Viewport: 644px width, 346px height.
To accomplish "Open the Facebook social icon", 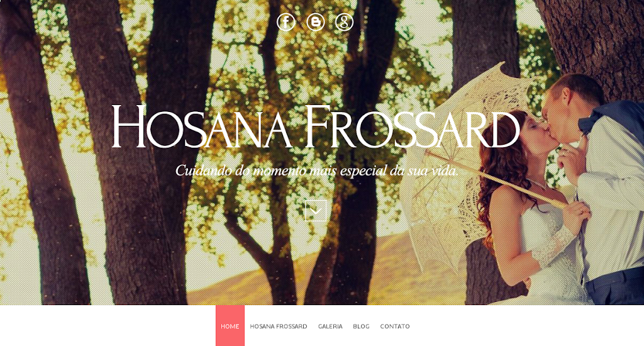I will [286, 22].
